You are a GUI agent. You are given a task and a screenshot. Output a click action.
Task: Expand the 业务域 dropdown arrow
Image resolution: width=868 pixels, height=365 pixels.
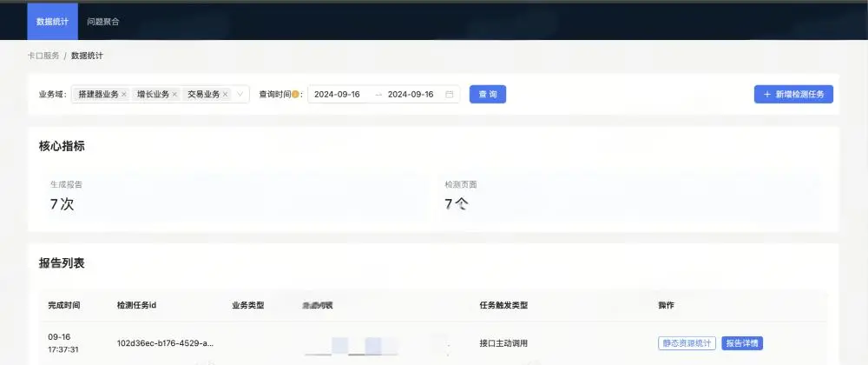240,95
